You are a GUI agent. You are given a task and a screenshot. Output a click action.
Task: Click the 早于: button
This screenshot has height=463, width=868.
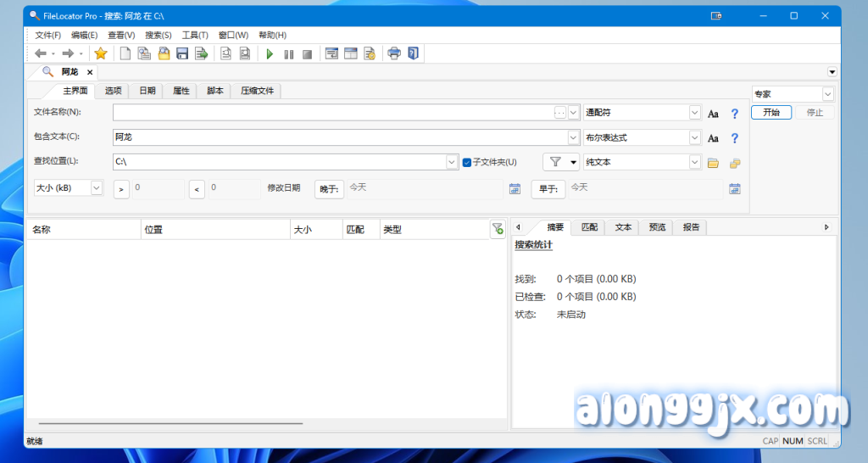[548, 189]
